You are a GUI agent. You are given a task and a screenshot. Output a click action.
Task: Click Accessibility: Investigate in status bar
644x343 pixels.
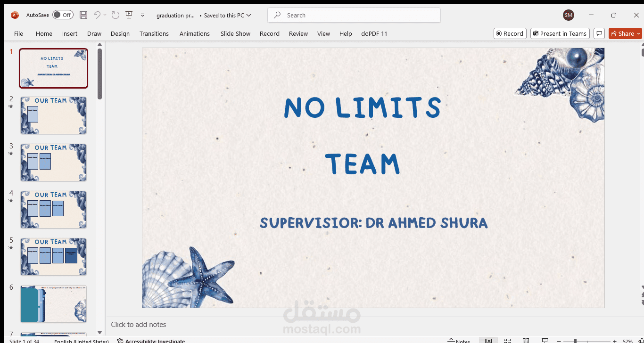tap(151, 341)
